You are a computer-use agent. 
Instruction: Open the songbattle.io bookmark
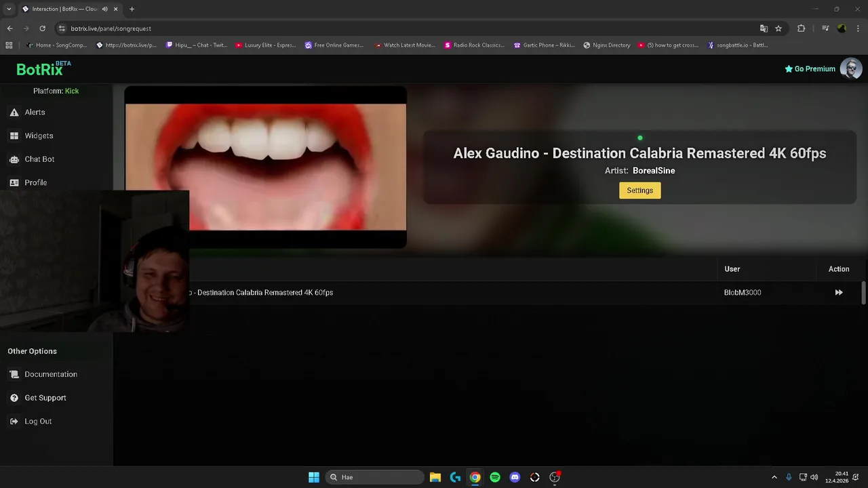(738, 45)
